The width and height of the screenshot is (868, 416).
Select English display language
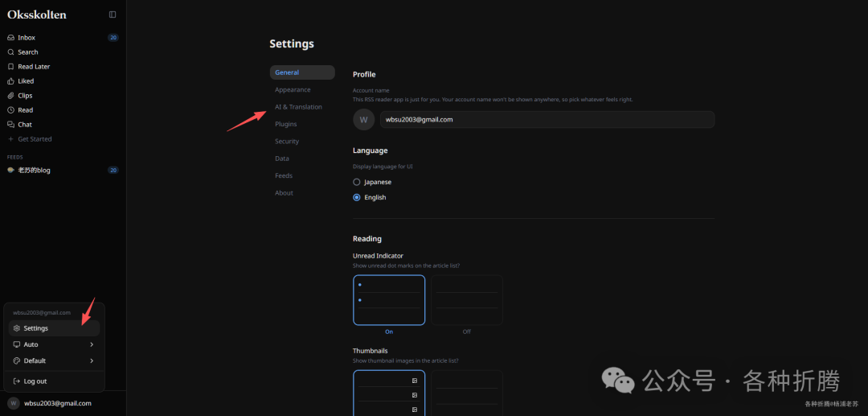pos(357,197)
